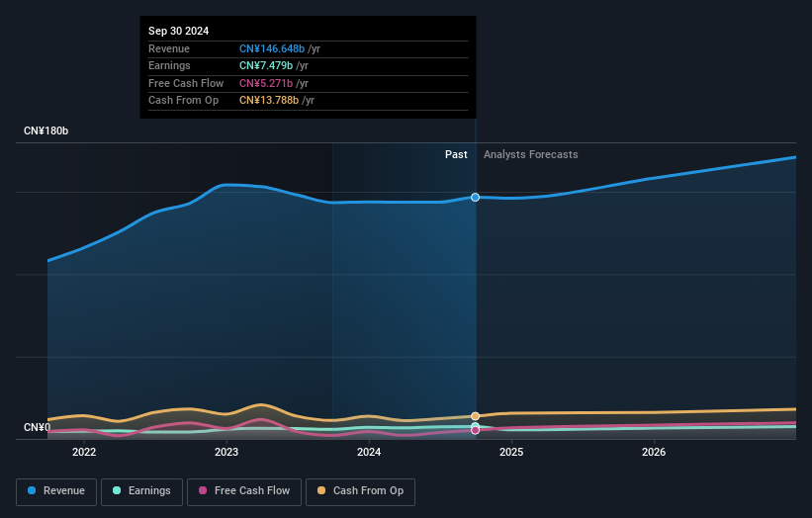Click the 2024 x-axis label
This screenshot has width=812, height=518.
coord(369,452)
